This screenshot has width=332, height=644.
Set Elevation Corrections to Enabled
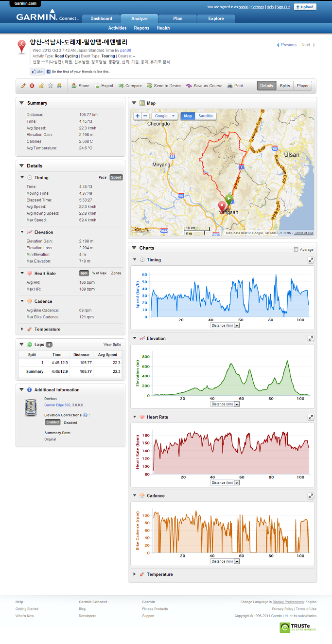pos(53,423)
